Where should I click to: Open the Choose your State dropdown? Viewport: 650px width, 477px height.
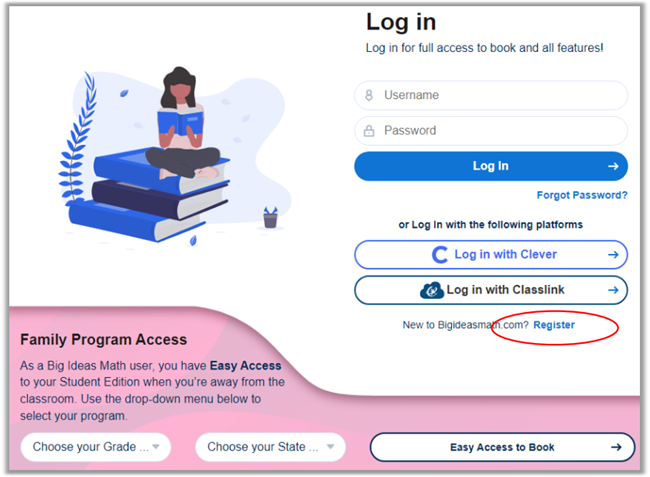point(270,447)
